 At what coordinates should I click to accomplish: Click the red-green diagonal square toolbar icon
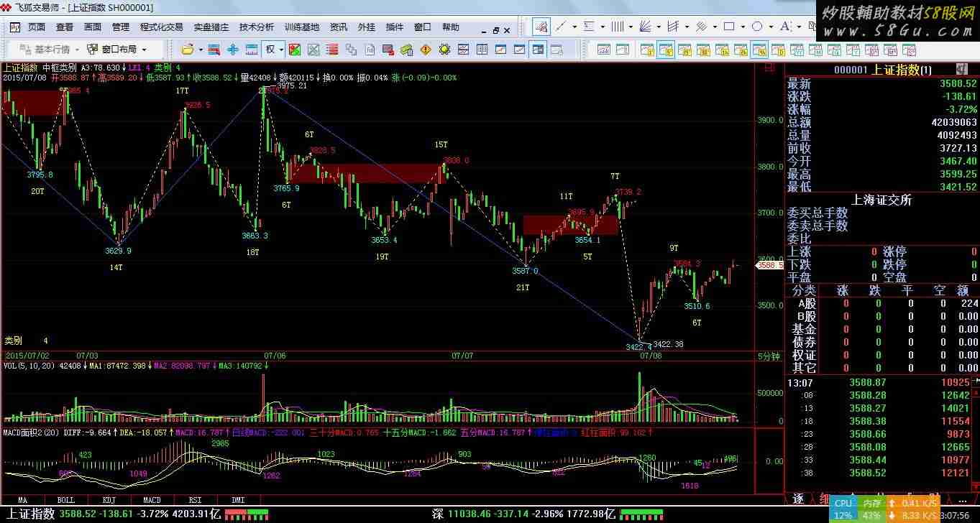point(294,50)
